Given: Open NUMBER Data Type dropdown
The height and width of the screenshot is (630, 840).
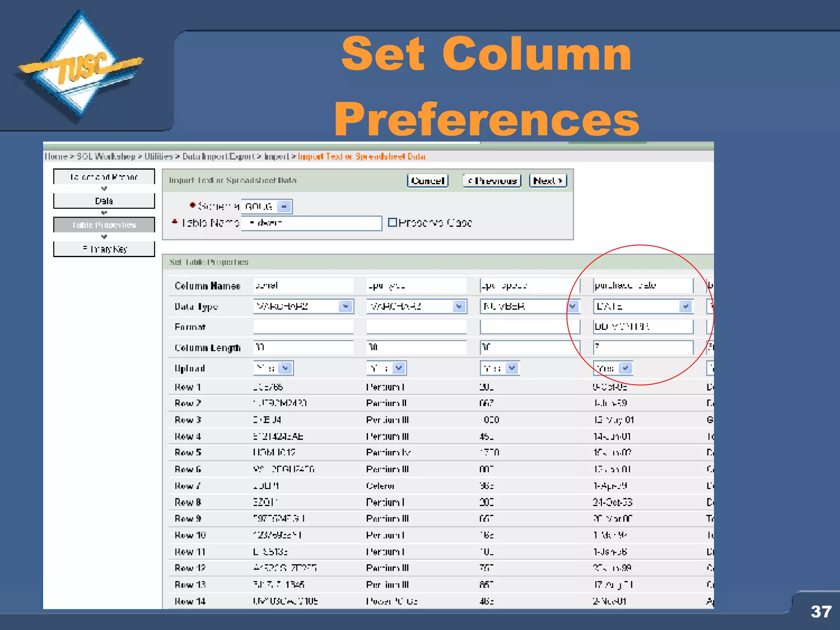Looking at the screenshot, I should click(530, 306).
